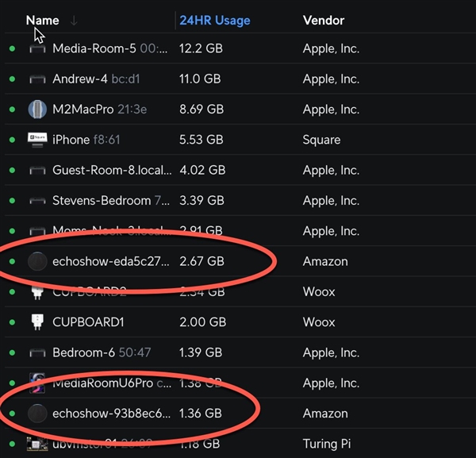Click the Woox vendor beside CUPBOARD1
476x458 pixels.
(x=319, y=322)
